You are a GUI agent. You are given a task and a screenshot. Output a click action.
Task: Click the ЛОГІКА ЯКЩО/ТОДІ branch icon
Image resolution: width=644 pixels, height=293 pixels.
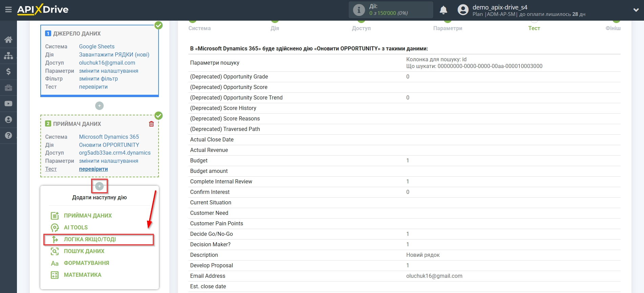[55, 239]
